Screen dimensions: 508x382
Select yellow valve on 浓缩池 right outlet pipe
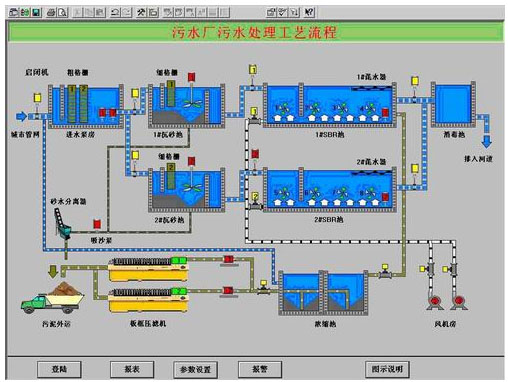tap(385, 271)
